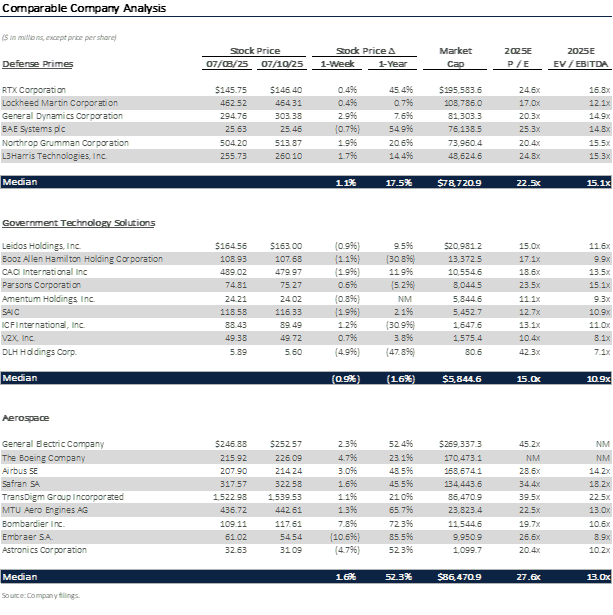The width and height of the screenshot is (613, 615).
Task: Select Defense Primes median P/E "22.5x"
Action: (528, 183)
